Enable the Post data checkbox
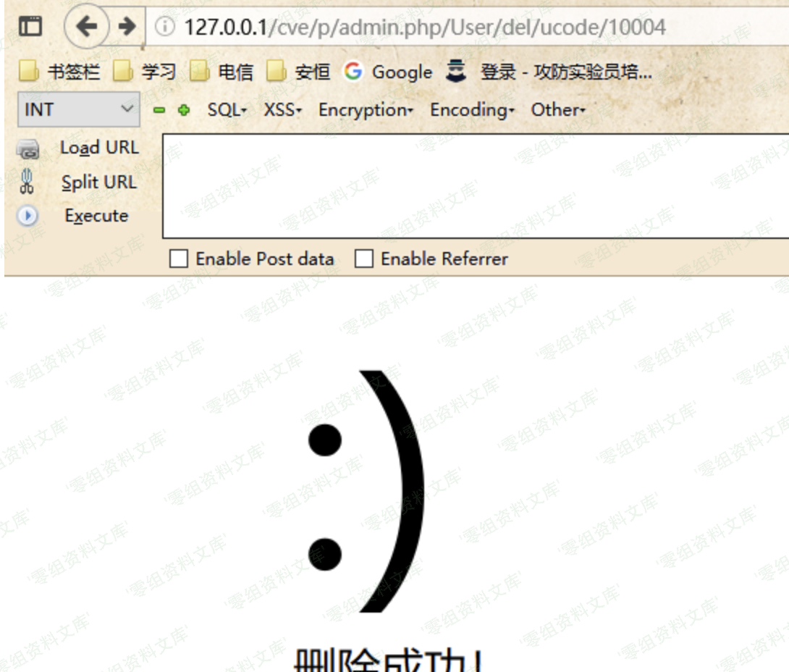 178,259
